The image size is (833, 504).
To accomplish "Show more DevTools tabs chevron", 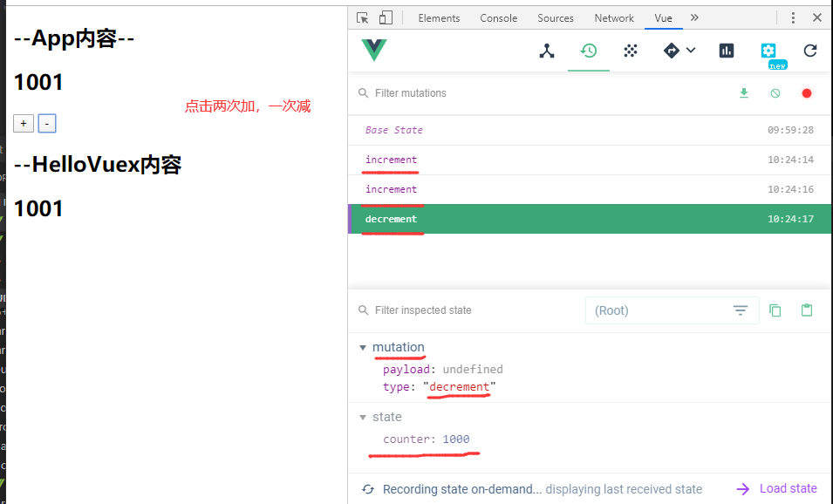I will 694,17.
